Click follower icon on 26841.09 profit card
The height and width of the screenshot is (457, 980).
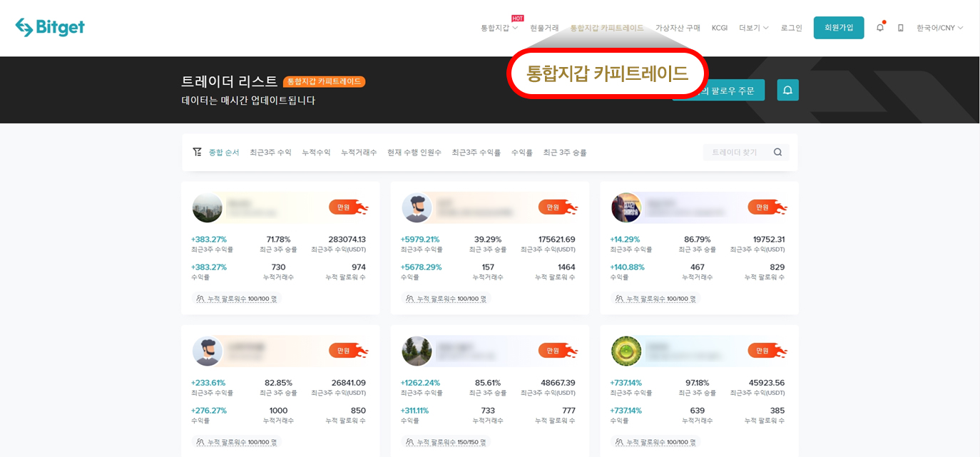pyautogui.click(x=200, y=442)
